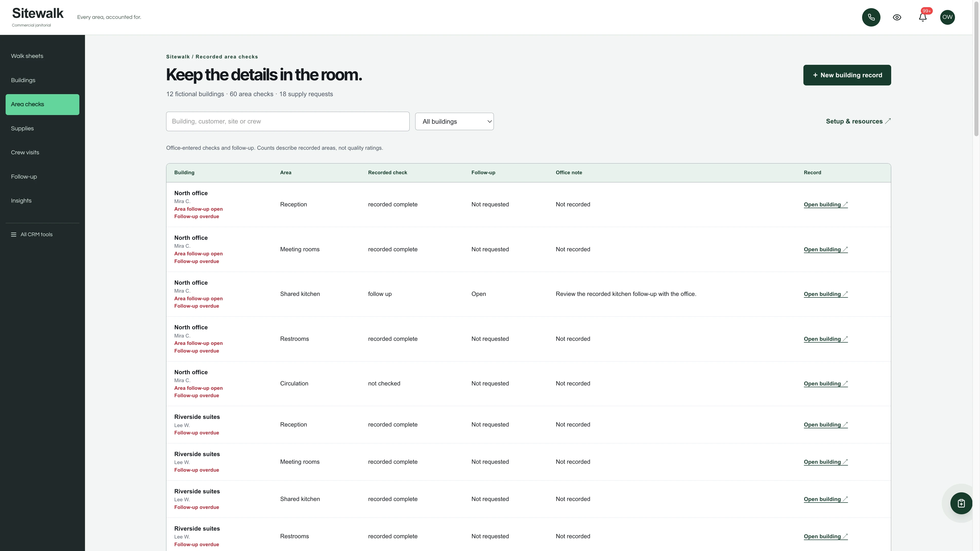Image resolution: width=980 pixels, height=551 pixels.
Task: Open building for North office Restrooms row
Action: click(x=826, y=339)
